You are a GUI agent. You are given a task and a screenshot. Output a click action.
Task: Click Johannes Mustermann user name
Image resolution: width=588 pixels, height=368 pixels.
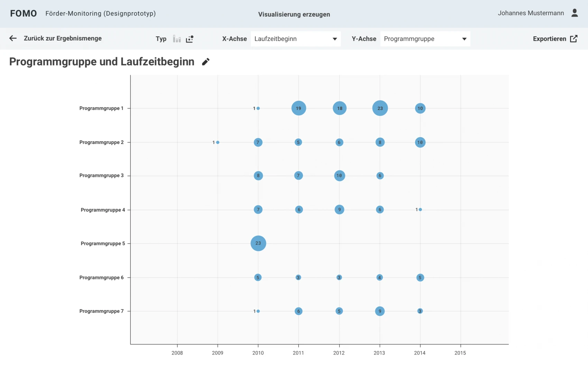pyautogui.click(x=531, y=13)
